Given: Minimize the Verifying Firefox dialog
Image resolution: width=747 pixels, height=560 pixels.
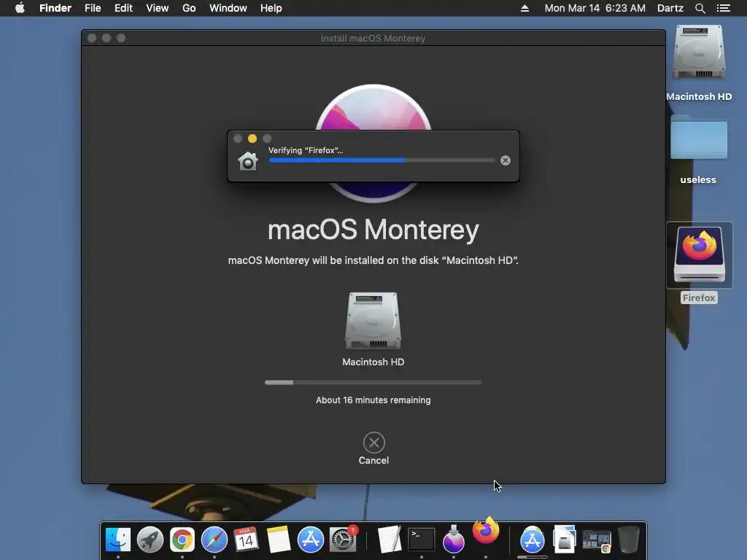Looking at the screenshot, I should tap(252, 139).
